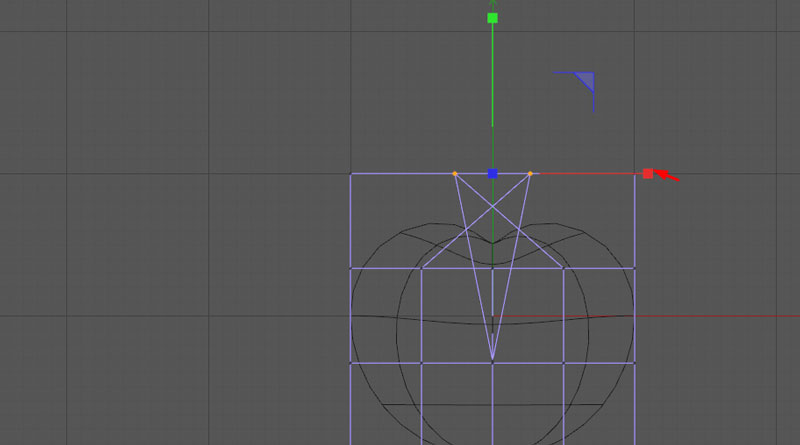Select the right orange FFD control point

(530, 174)
